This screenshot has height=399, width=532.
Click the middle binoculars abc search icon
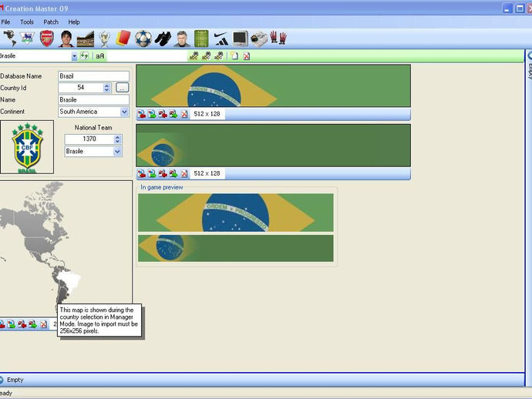[206, 56]
